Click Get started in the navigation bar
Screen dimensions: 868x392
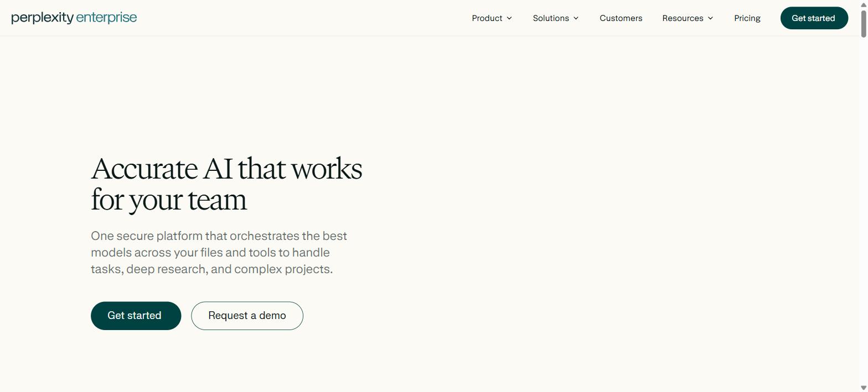(x=814, y=18)
